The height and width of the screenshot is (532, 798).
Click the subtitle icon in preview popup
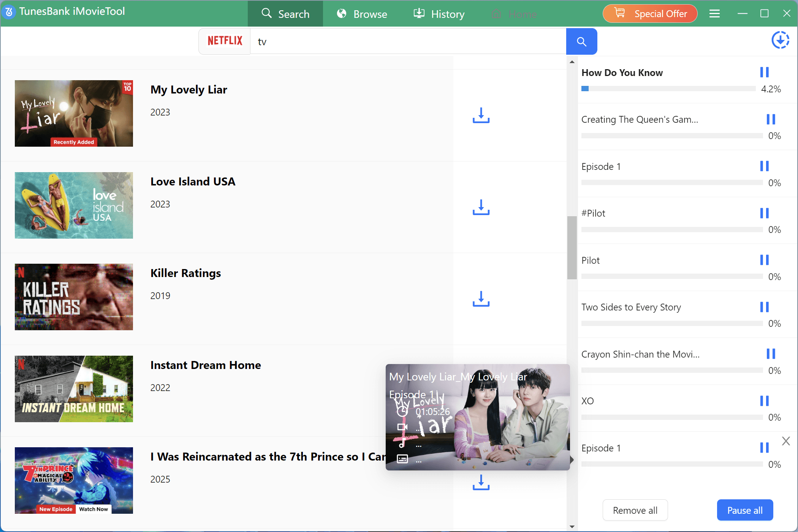[402, 459]
